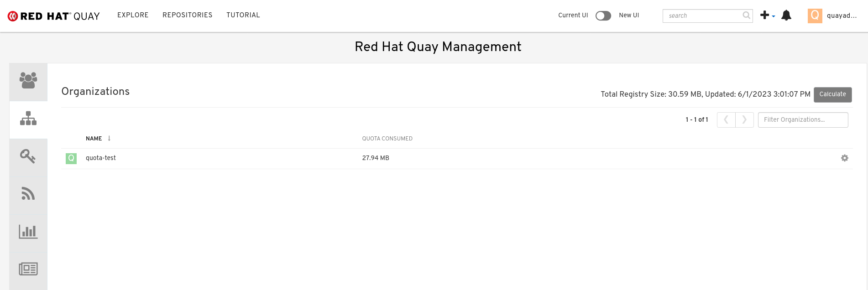
Task: Click the Red Hat Quay logo
Action: pos(54,16)
